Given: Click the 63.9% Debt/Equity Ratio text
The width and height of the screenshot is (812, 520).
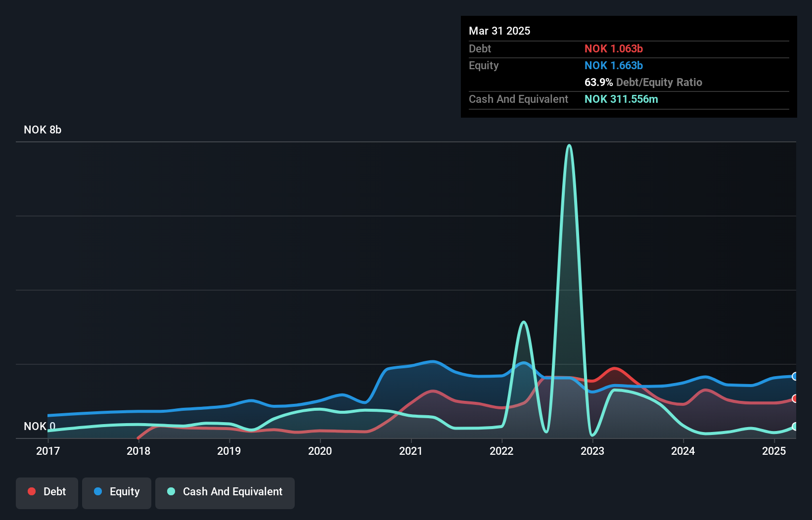Looking at the screenshot, I should coord(643,82).
